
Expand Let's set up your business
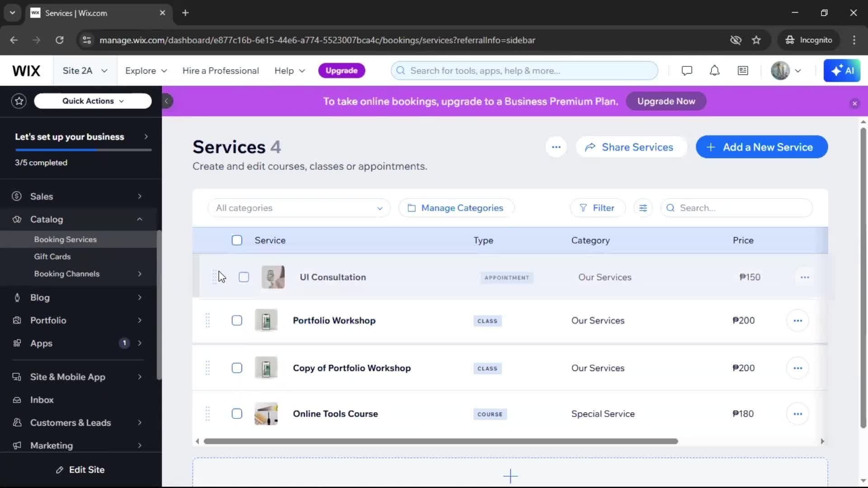[x=81, y=136]
